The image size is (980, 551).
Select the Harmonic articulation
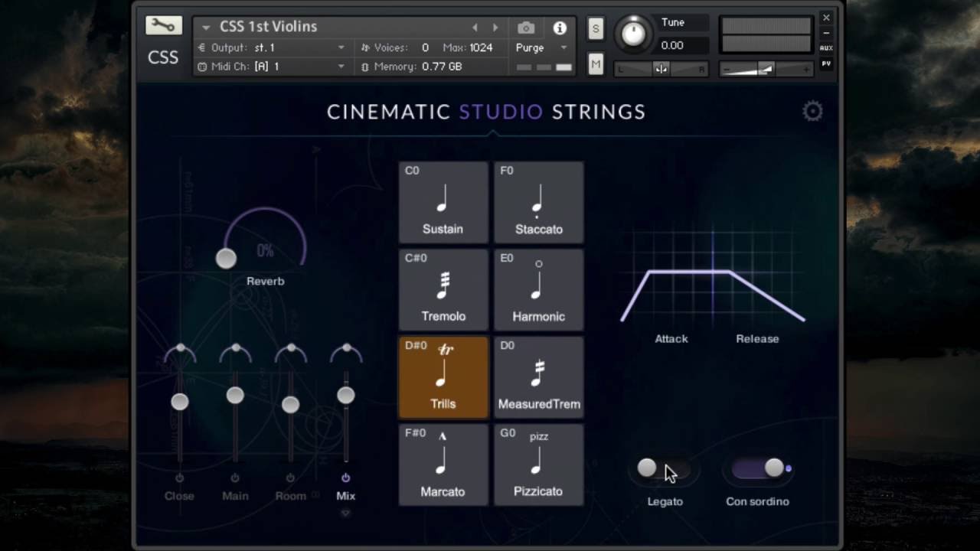pyautogui.click(x=538, y=289)
